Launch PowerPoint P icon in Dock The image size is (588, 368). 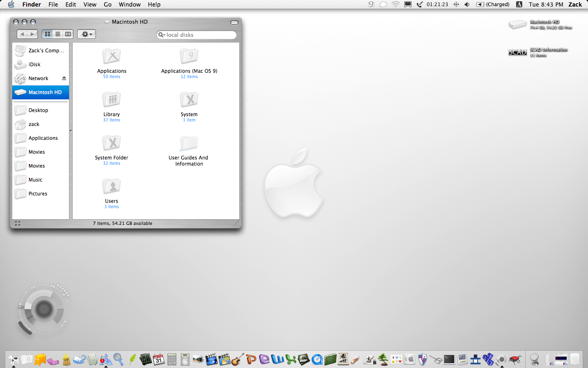click(251, 359)
